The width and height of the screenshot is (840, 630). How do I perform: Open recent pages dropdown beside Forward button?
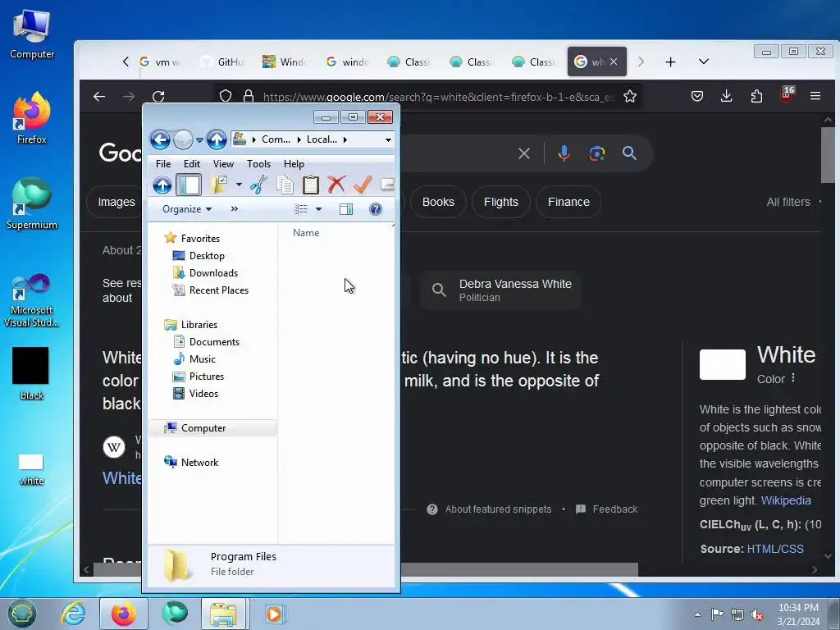pos(199,140)
